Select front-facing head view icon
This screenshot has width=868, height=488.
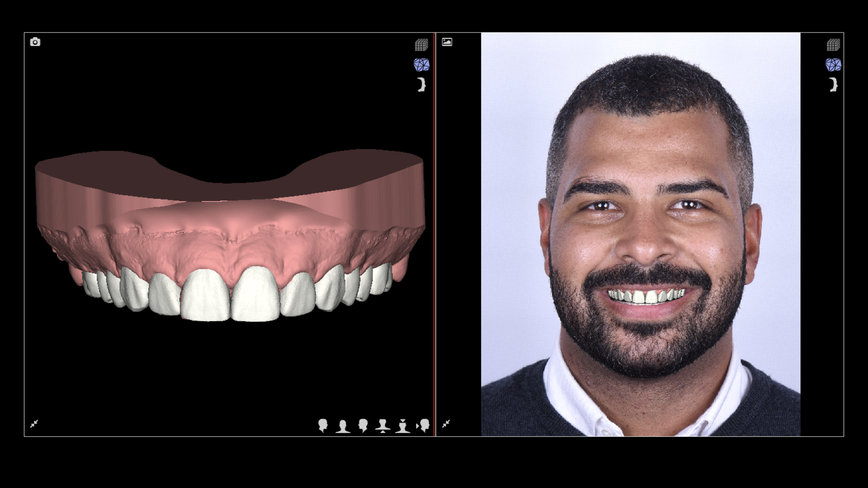[343, 426]
